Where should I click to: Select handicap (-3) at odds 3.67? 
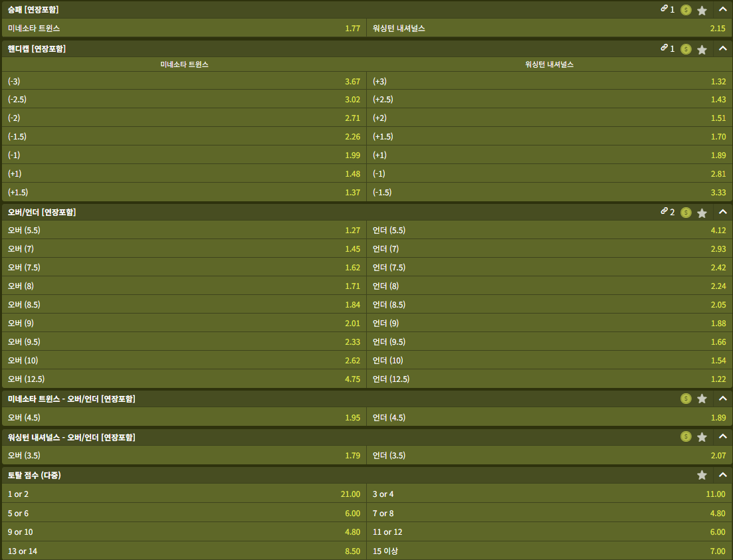pos(184,81)
